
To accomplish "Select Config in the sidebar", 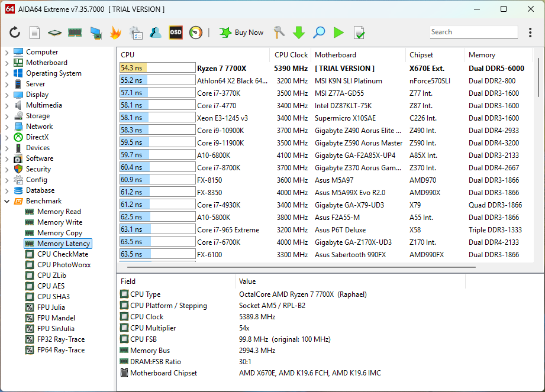I will click(37, 180).
